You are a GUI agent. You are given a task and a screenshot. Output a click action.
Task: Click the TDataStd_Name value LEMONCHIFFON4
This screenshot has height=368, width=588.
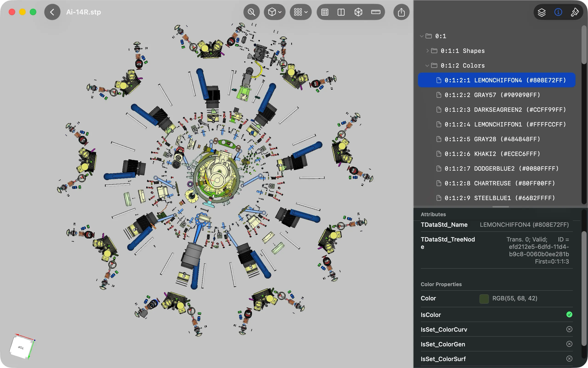click(524, 225)
